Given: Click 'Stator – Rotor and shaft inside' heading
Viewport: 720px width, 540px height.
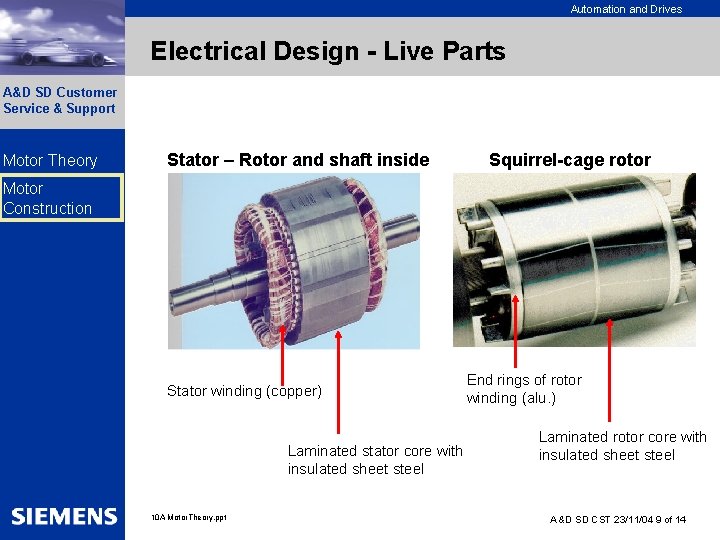Looking at the screenshot, I should pyautogui.click(x=298, y=160).
